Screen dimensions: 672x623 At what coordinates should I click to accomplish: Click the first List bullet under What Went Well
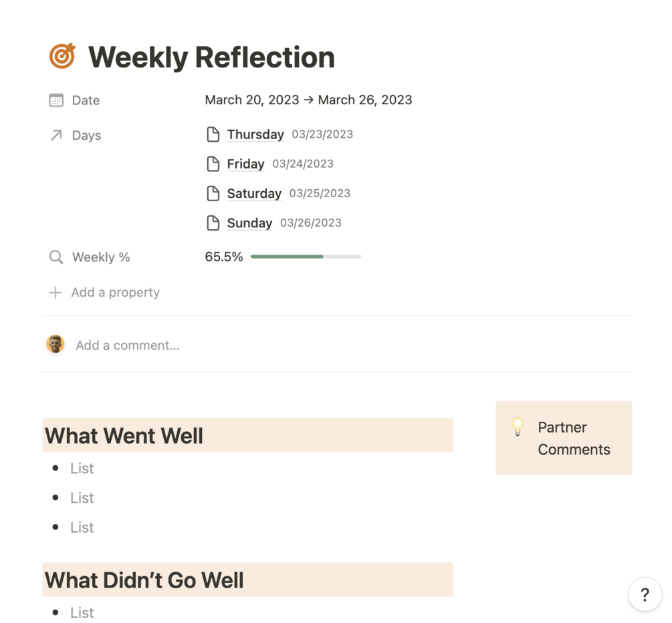click(82, 469)
